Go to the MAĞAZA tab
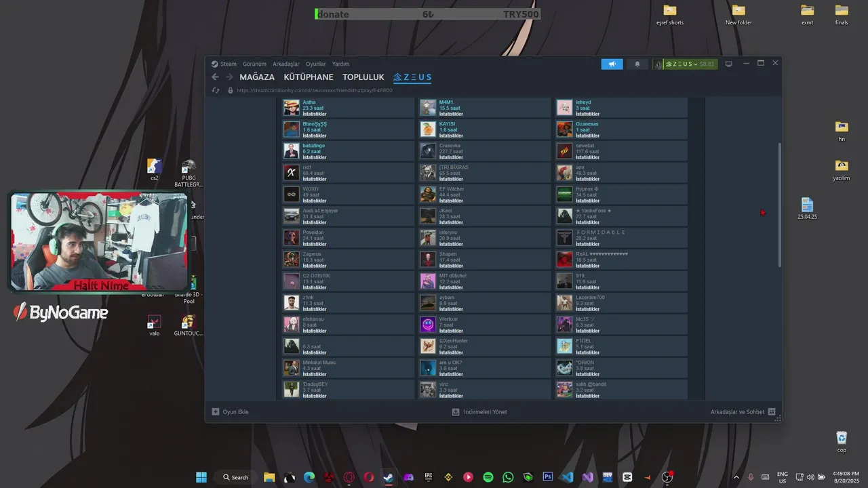 [x=257, y=77]
